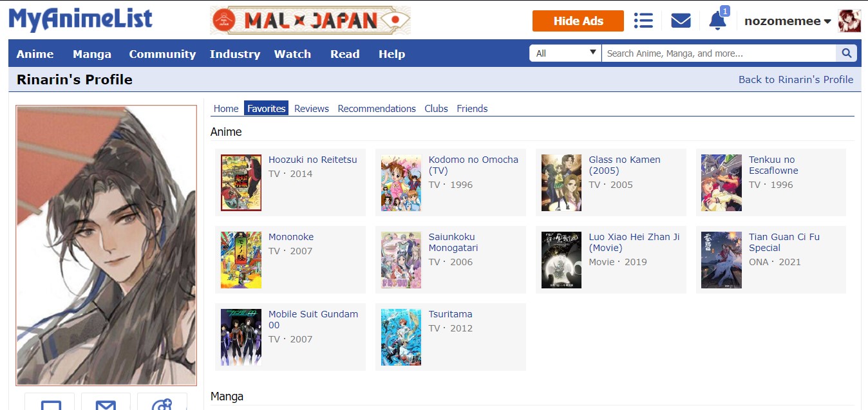The width and height of the screenshot is (868, 410).
Task: Open the Glass no Kamen cover thumbnail
Action: pyautogui.click(x=561, y=183)
